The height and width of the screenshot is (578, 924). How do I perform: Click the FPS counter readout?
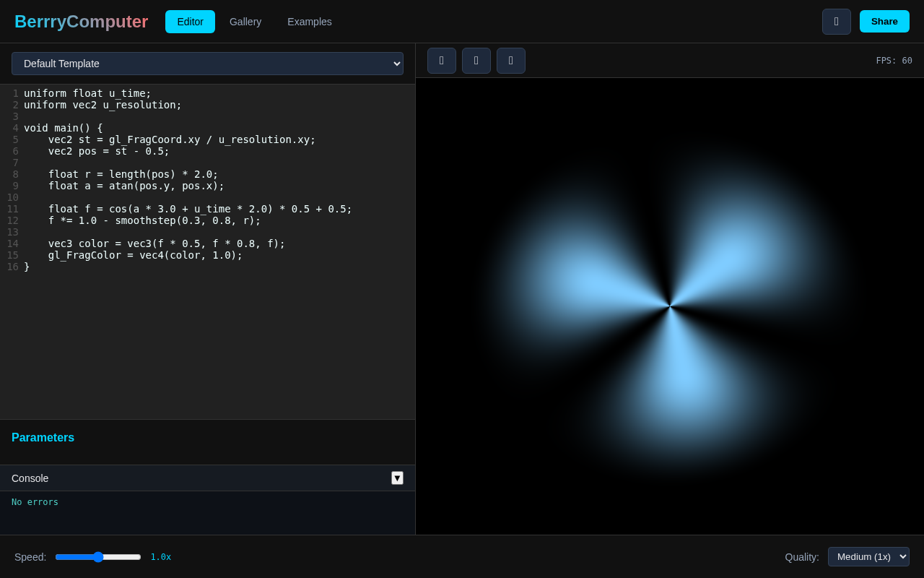click(x=894, y=61)
